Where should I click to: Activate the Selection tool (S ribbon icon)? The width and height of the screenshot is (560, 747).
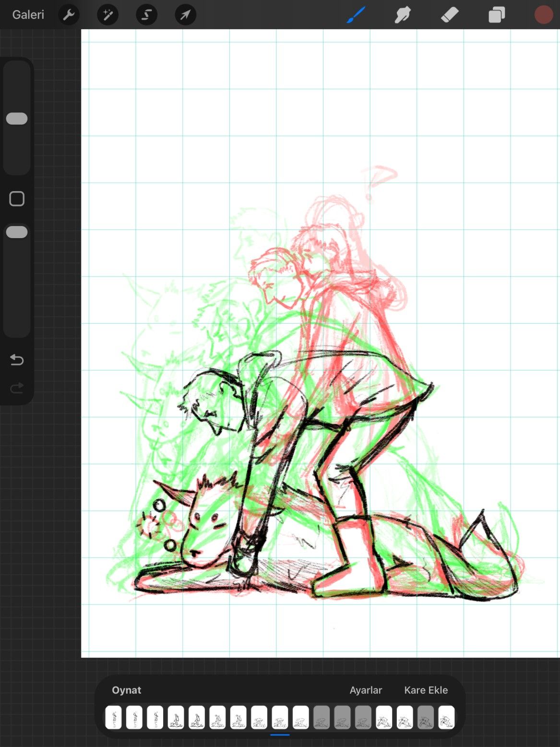coord(146,15)
